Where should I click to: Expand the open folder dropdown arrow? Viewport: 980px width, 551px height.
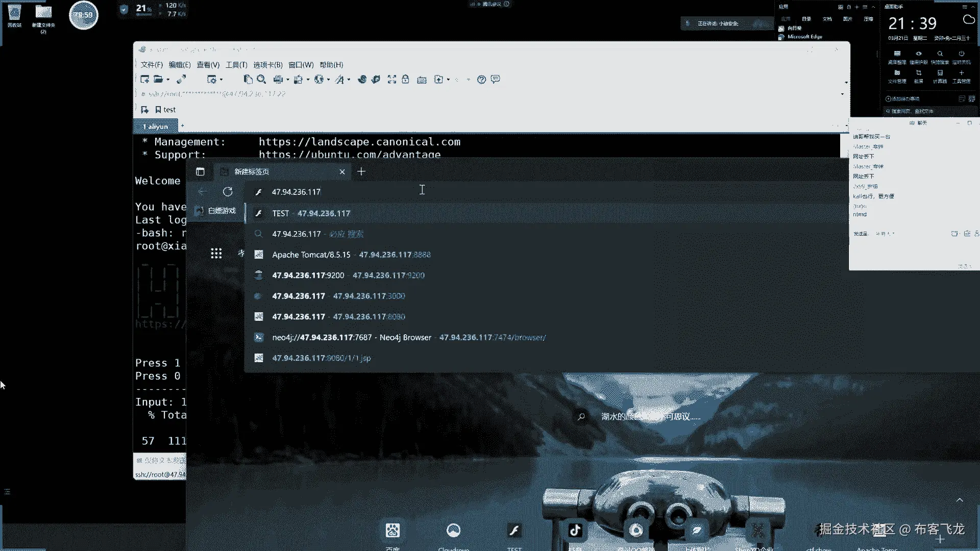[x=168, y=80]
